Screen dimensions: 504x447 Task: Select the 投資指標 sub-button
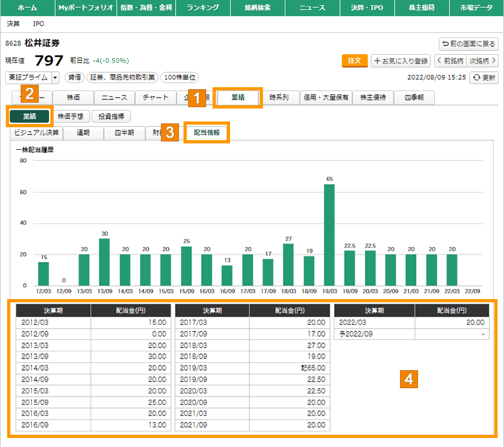pyautogui.click(x=111, y=116)
